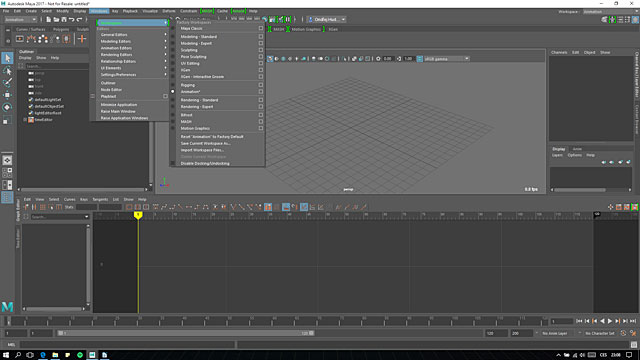
Task: Expand the Relationship Editors submenu
Action: tap(133, 61)
